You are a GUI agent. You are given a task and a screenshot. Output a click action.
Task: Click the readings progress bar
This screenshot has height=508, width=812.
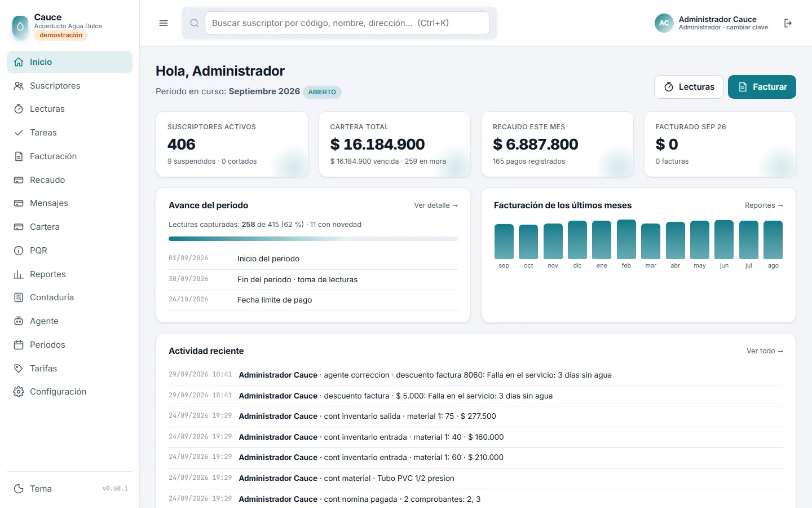tap(313, 239)
